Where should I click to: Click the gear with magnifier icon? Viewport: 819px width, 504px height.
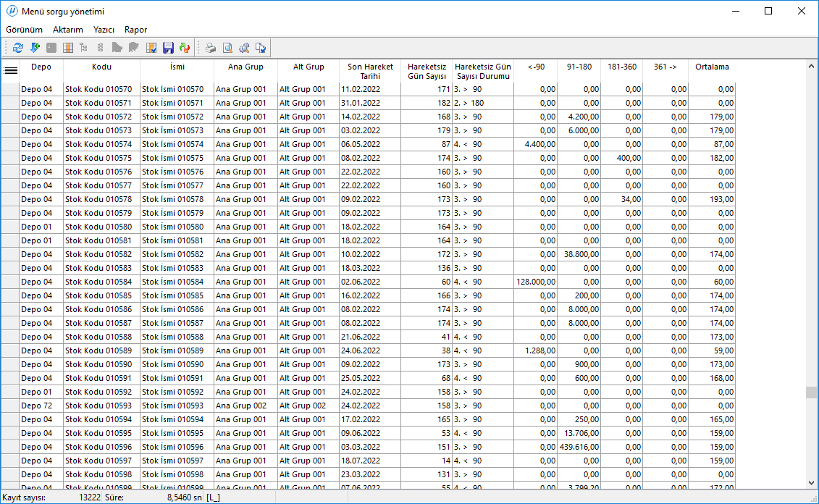pos(244,48)
